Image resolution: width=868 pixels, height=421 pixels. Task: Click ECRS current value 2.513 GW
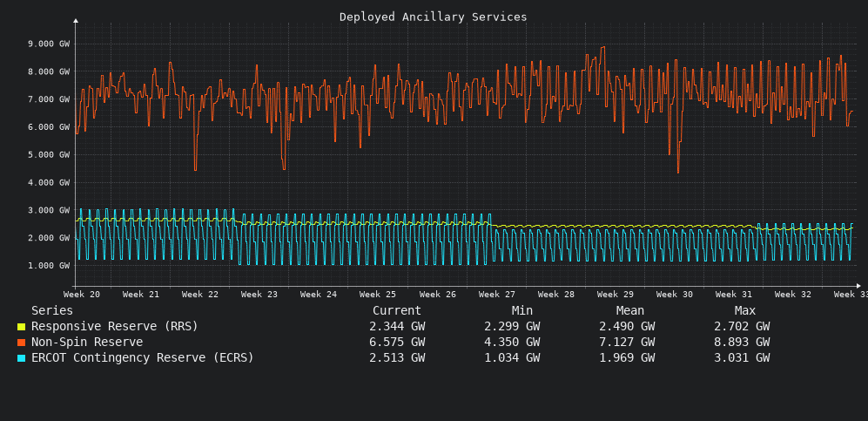click(x=397, y=358)
